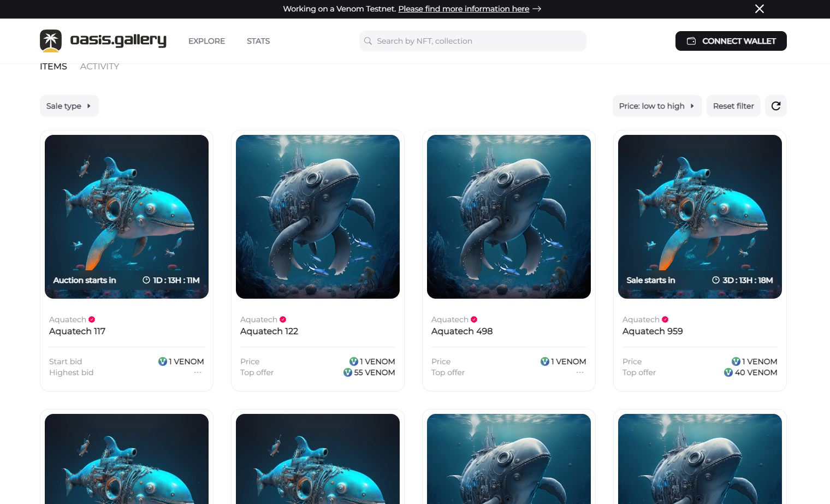Open the Sale type filter
830x504 pixels.
(x=69, y=105)
